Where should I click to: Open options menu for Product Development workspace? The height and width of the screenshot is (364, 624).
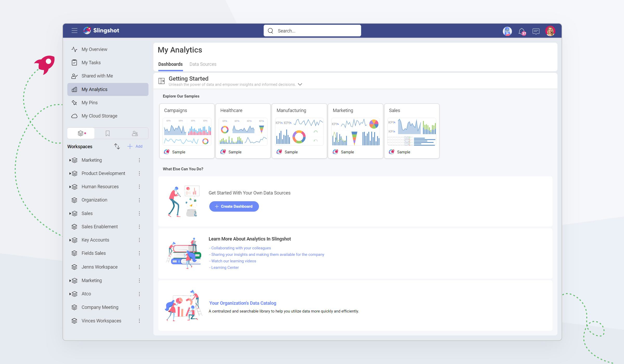(x=139, y=173)
